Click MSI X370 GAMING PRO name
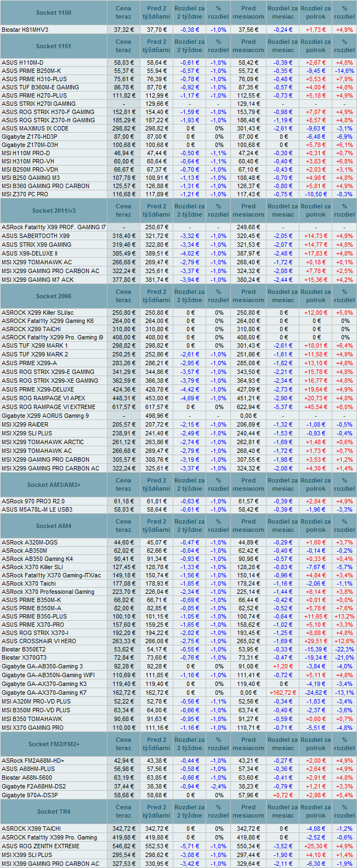Image resolution: width=357 pixels, height=868 pixels. [x=32, y=728]
